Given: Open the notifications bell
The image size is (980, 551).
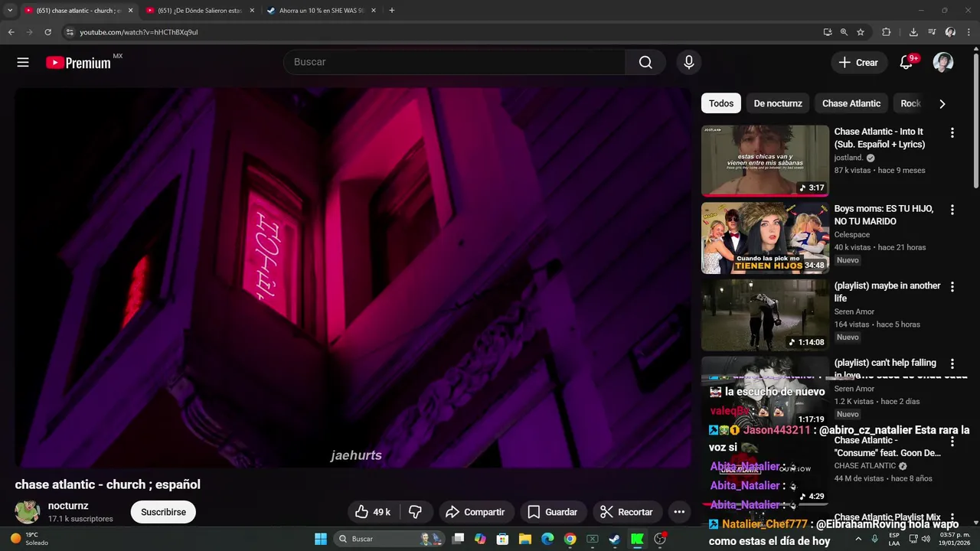Looking at the screenshot, I should point(906,63).
